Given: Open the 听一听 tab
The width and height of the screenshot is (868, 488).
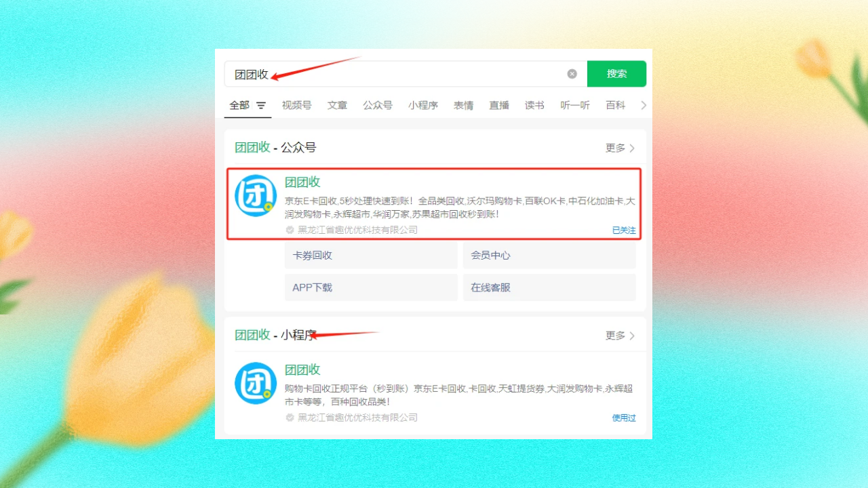Looking at the screenshot, I should [575, 106].
